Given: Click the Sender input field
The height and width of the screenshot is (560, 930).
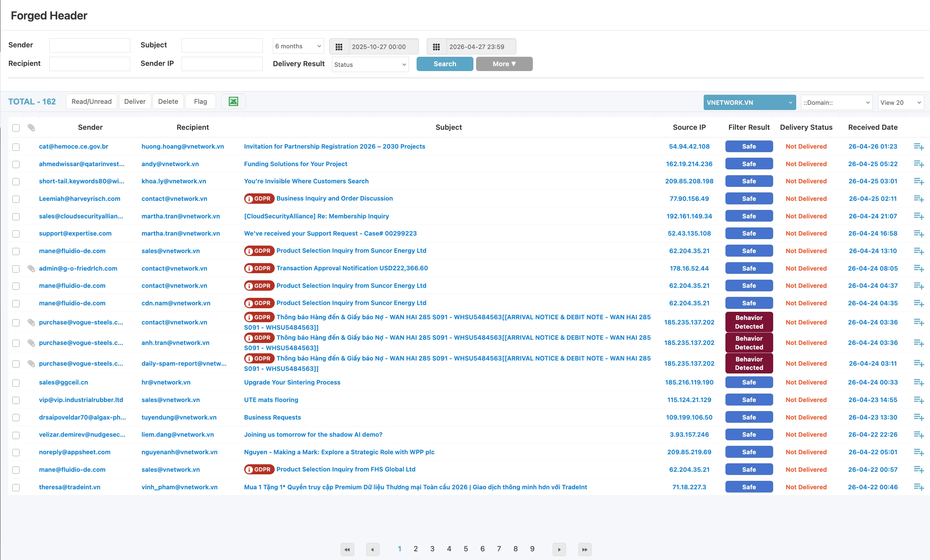Looking at the screenshot, I should click(x=89, y=45).
